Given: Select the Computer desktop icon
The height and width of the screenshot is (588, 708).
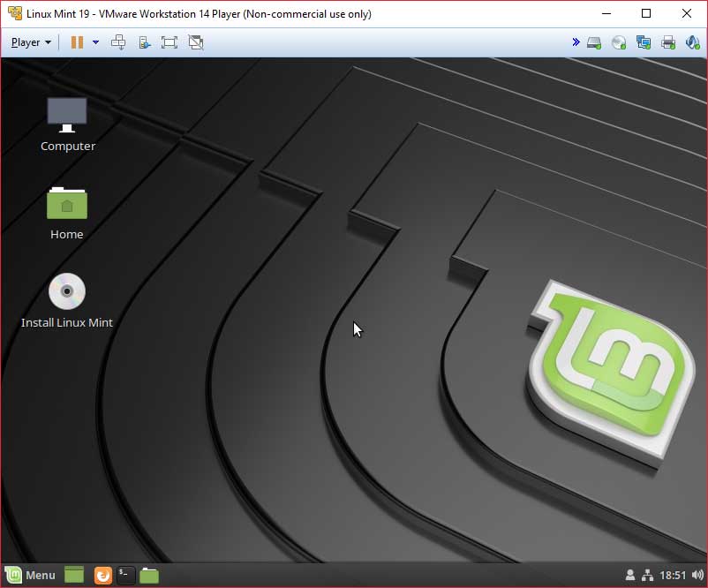Looking at the screenshot, I should click(67, 115).
